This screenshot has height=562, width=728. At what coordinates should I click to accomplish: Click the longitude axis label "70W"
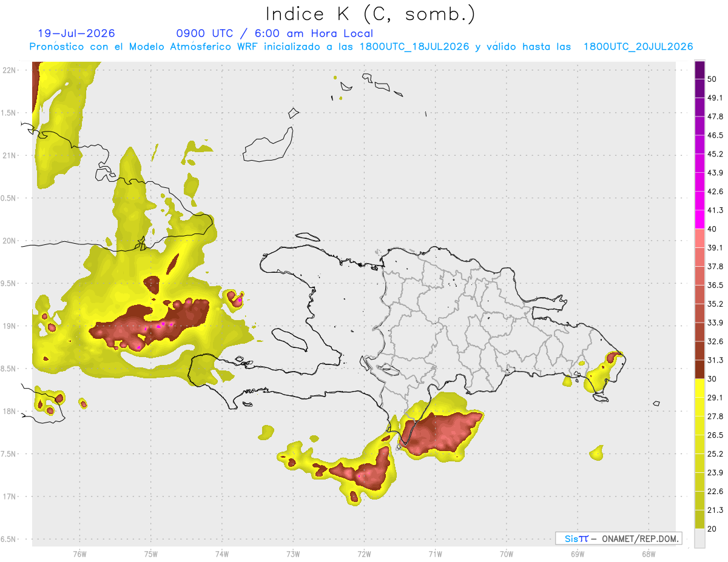[x=506, y=554]
